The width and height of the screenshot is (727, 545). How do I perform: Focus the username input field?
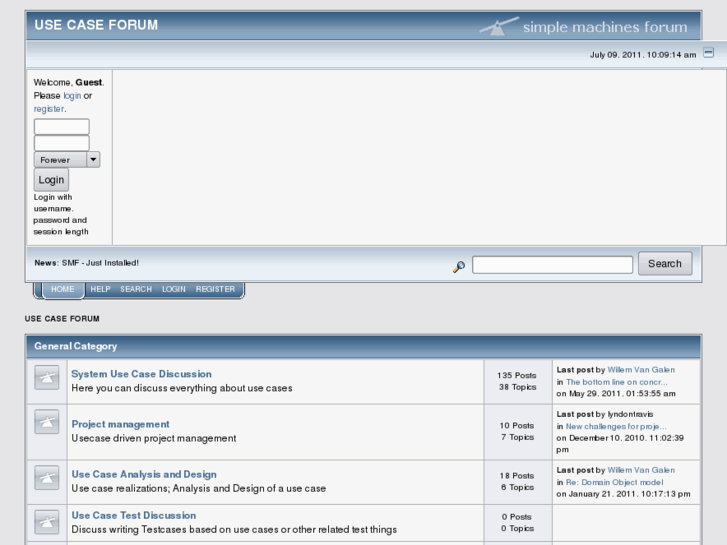pyautogui.click(x=62, y=127)
